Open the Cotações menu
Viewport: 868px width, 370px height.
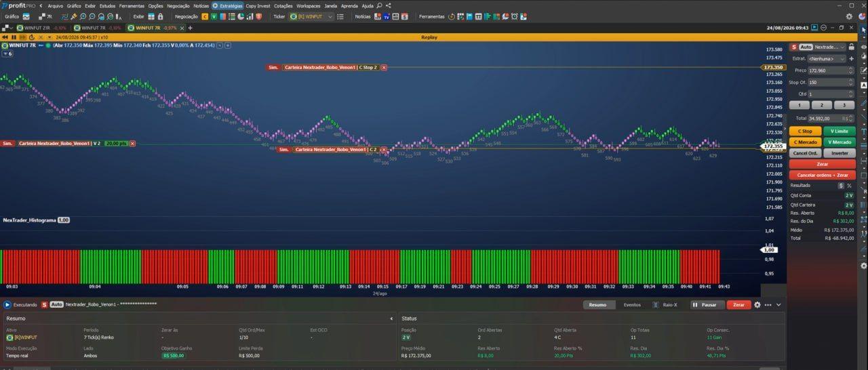(283, 5)
